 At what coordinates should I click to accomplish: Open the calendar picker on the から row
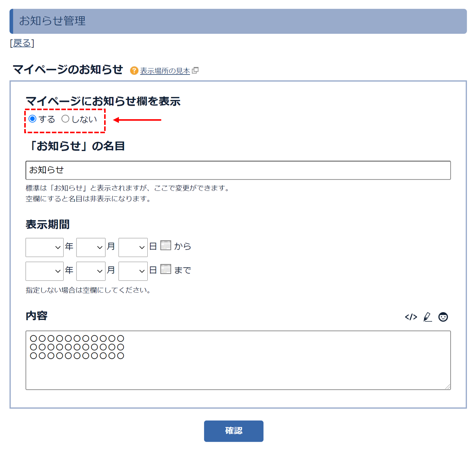(166, 246)
